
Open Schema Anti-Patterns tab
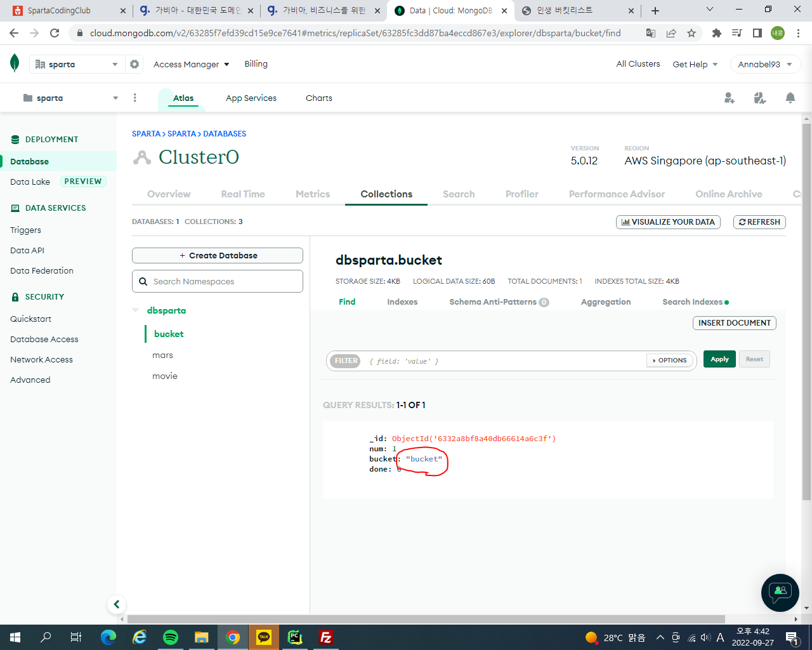tap(499, 302)
